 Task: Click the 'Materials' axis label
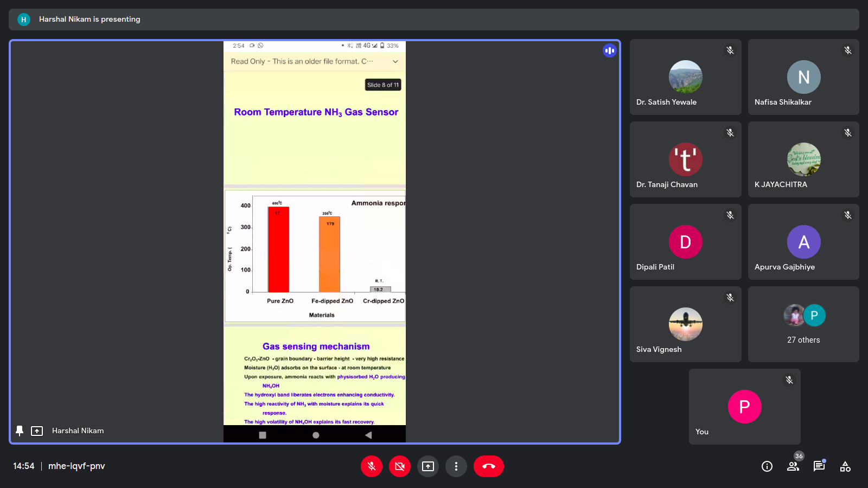pos(322,315)
